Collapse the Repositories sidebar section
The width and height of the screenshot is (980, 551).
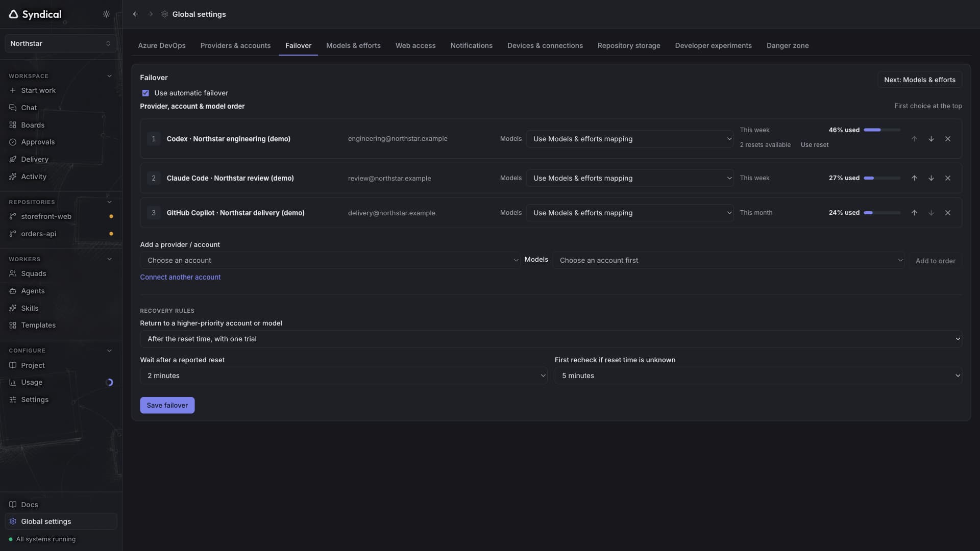(109, 202)
